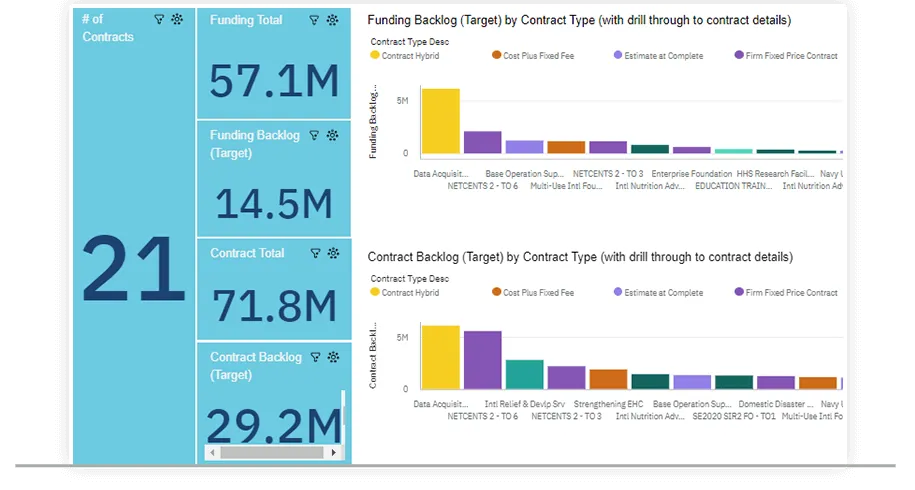The width and height of the screenshot is (915, 490).
Task: Click 'Enterprise Foundation' axis label in Funding Backlog chart
Action: point(692,174)
